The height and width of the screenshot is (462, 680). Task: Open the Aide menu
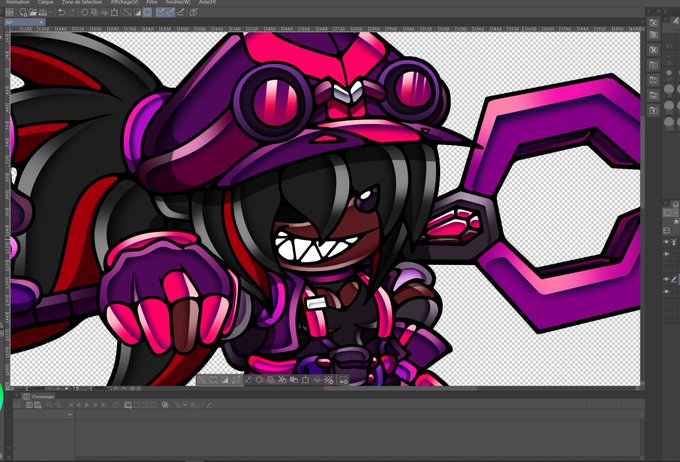[x=207, y=2]
